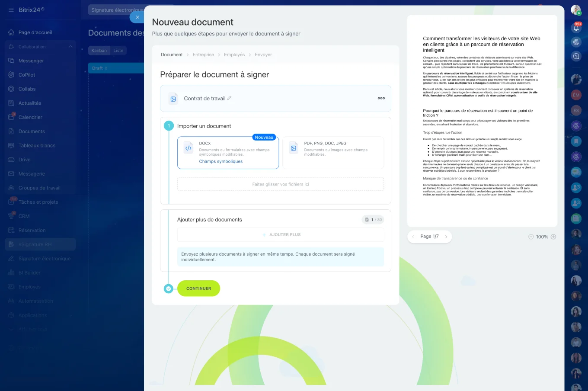Open Tâches et projets in the left sidebar
Viewport: 588px width, 391px height.
[x=38, y=202]
